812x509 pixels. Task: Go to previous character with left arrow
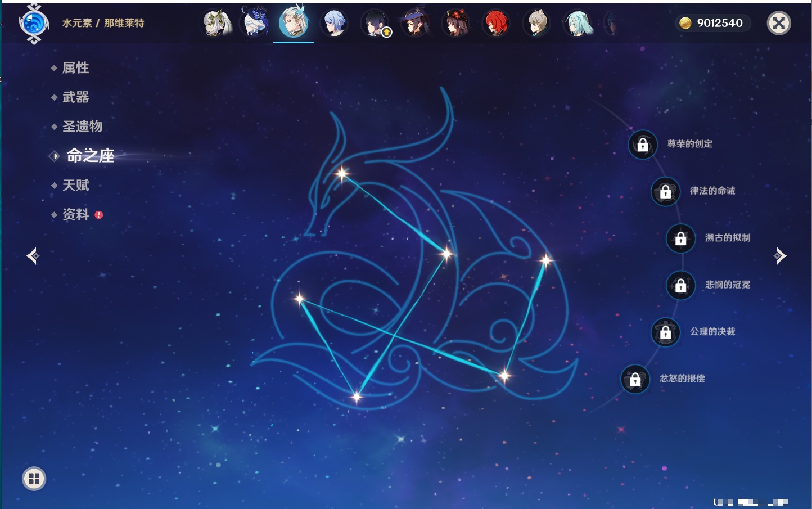coord(33,256)
